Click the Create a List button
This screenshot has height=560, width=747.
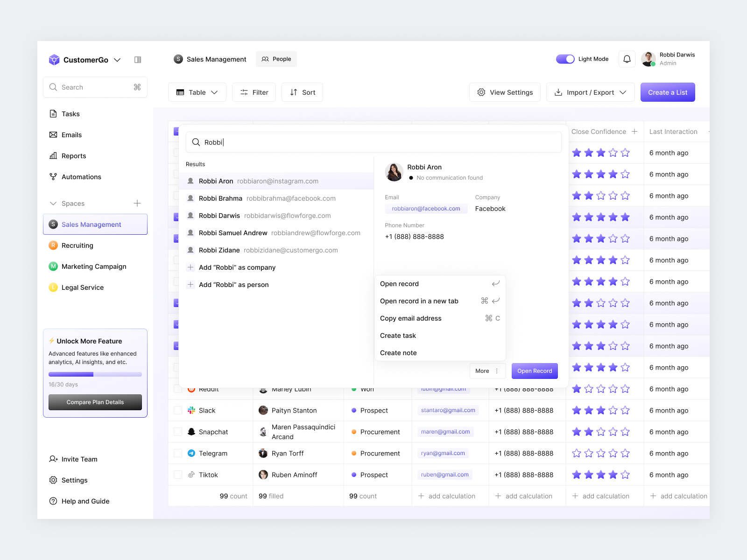pyautogui.click(x=667, y=92)
